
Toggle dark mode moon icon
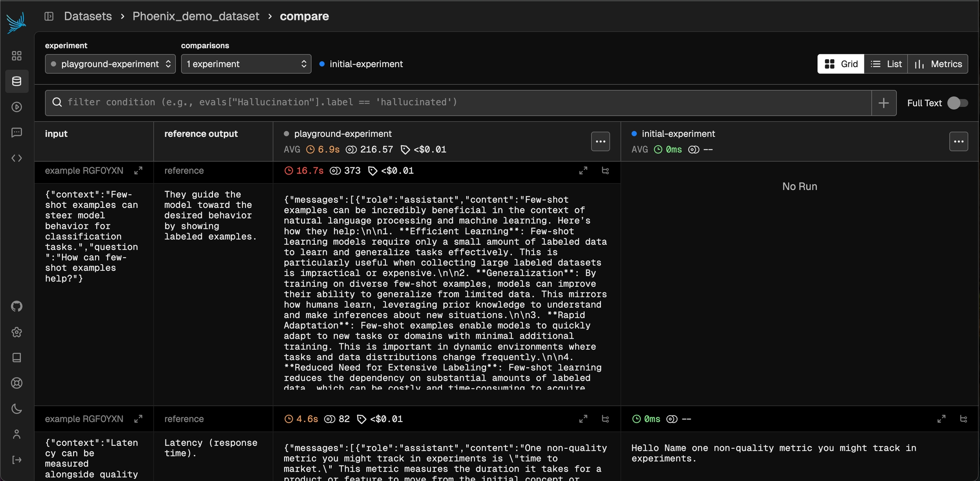pyautogui.click(x=17, y=409)
